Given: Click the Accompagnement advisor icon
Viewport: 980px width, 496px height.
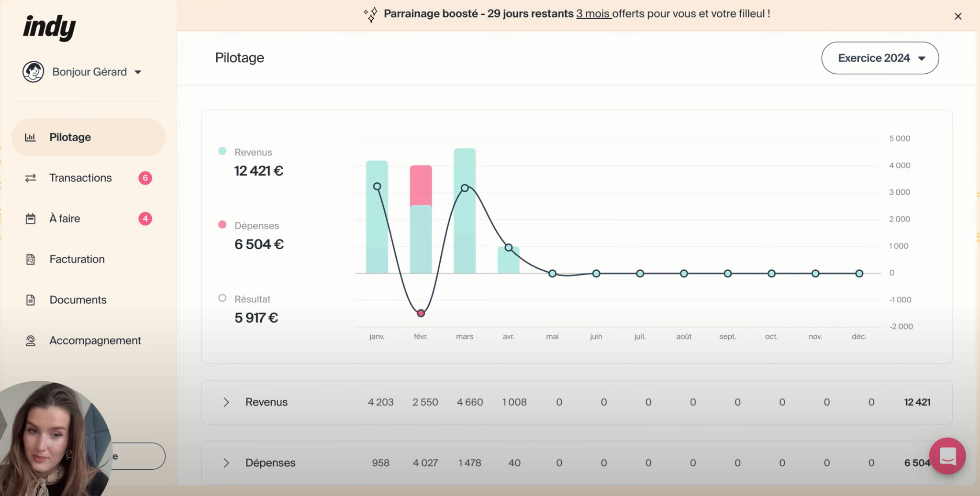Looking at the screenshot, I should [30, 341].
